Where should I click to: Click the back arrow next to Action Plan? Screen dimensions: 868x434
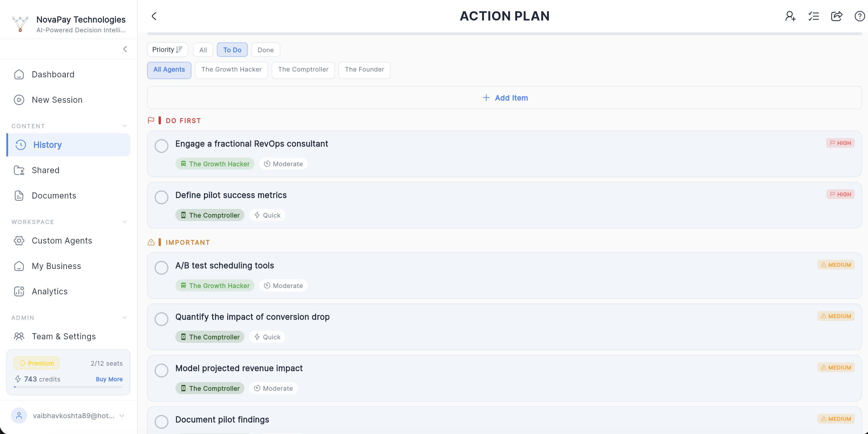pyautogui.click(x=154, y=16)
